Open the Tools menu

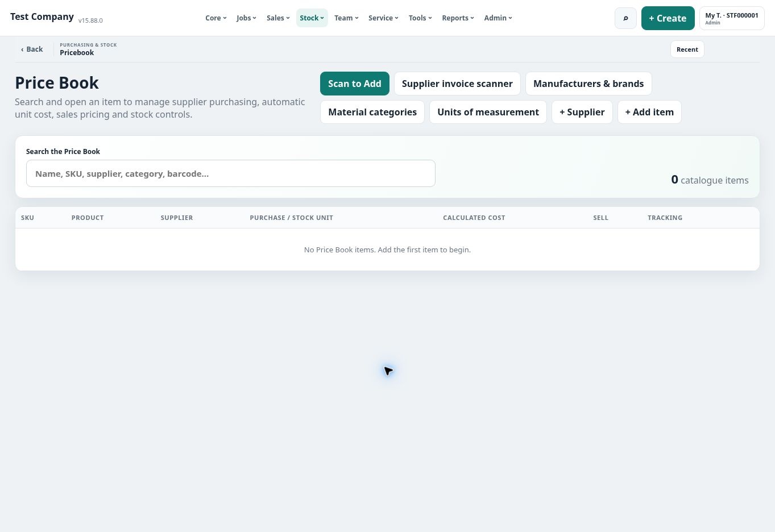[420, 18]
